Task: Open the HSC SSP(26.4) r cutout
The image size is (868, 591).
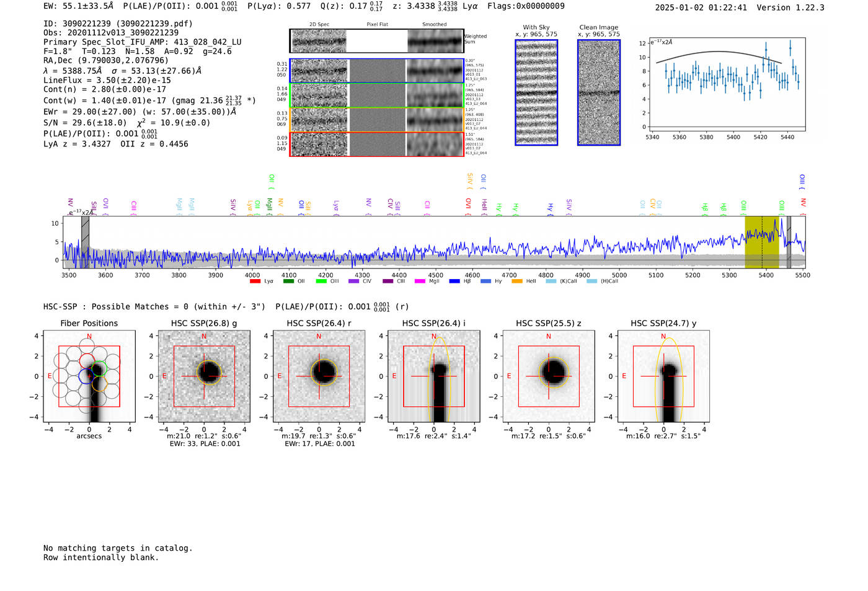Action: (319, 376)
